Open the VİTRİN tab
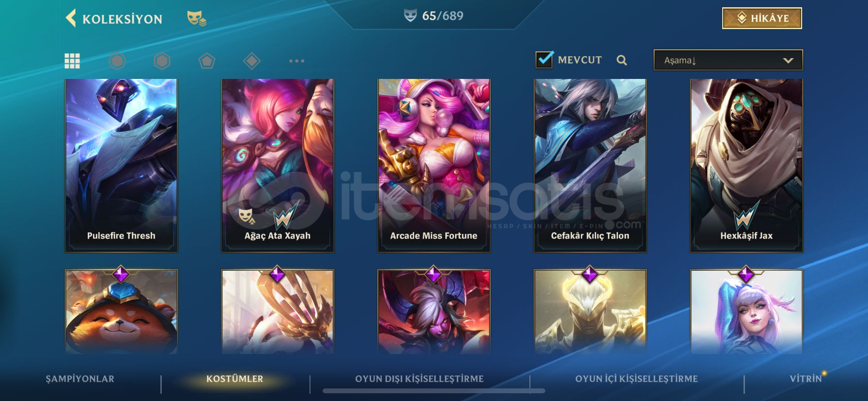Image resolution: width=868 pixels, height=401 pixels. (806, 379)
